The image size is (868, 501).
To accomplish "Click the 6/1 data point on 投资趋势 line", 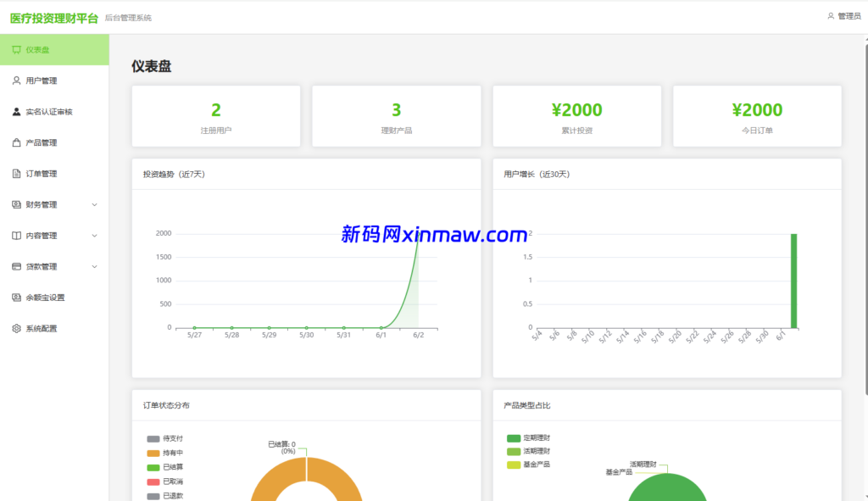I will tap(381, 328).
